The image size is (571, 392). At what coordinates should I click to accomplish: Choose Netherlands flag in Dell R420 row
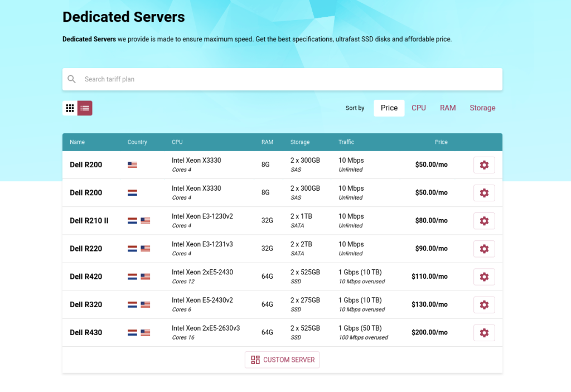tap(132, 277)
